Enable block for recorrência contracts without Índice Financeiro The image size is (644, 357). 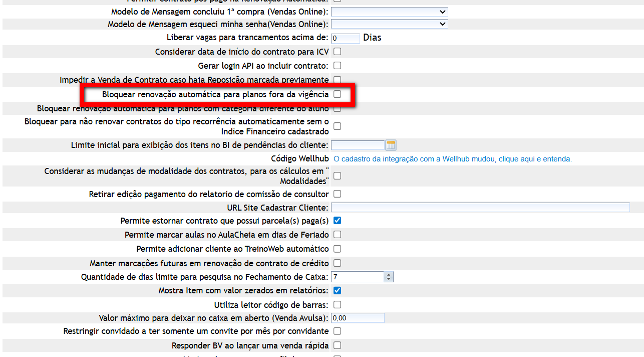point(338,126)
